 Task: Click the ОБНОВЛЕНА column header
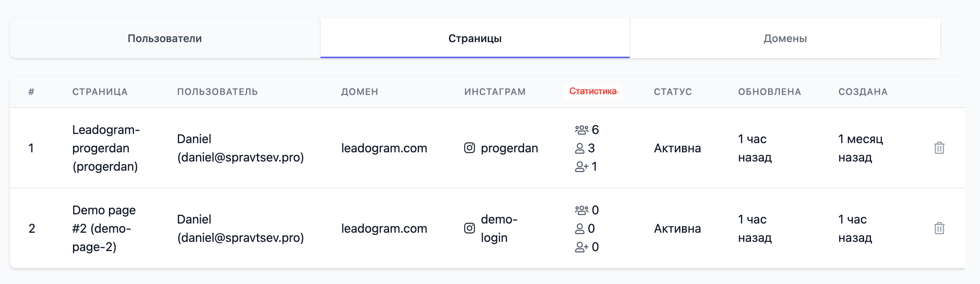(x=770, y=92)
